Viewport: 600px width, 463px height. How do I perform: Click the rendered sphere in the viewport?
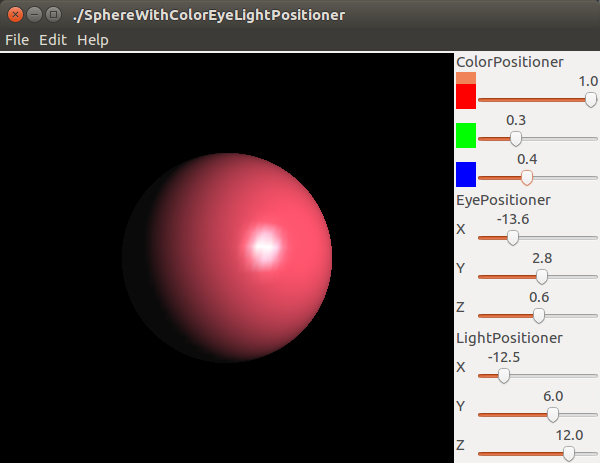point(227,258)
